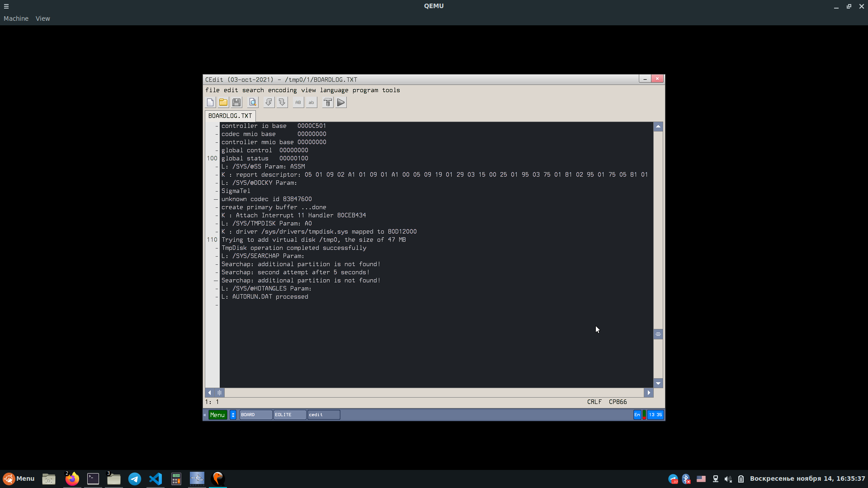Viewport: 868px width, 488px height.
Task: Open the encoding menu
Action: pyautogui.click(x=282, y=90)
